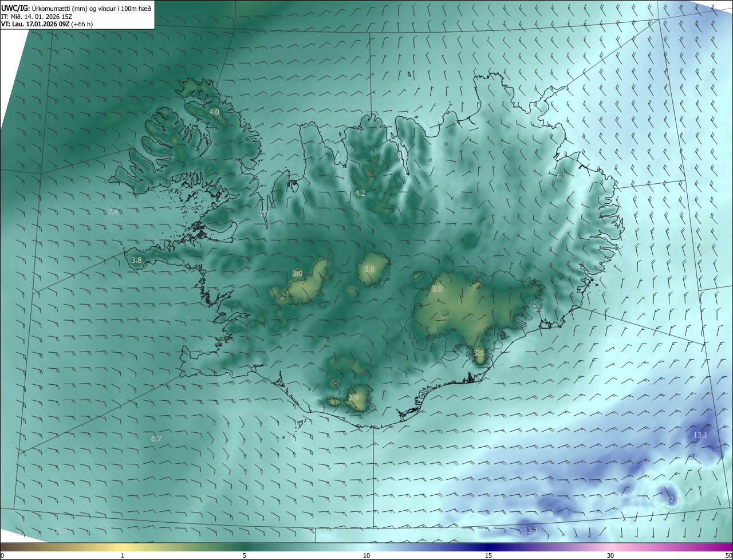Click the 4.2 value in northern Iceland
This screenshot has height=560, width=733.
click(360, 194)
